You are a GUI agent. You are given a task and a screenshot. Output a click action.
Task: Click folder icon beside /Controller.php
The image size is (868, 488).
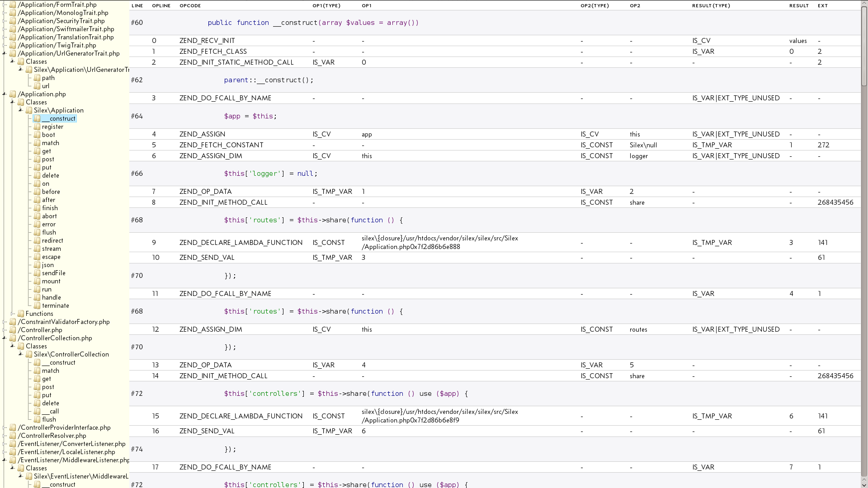[13, 330]
